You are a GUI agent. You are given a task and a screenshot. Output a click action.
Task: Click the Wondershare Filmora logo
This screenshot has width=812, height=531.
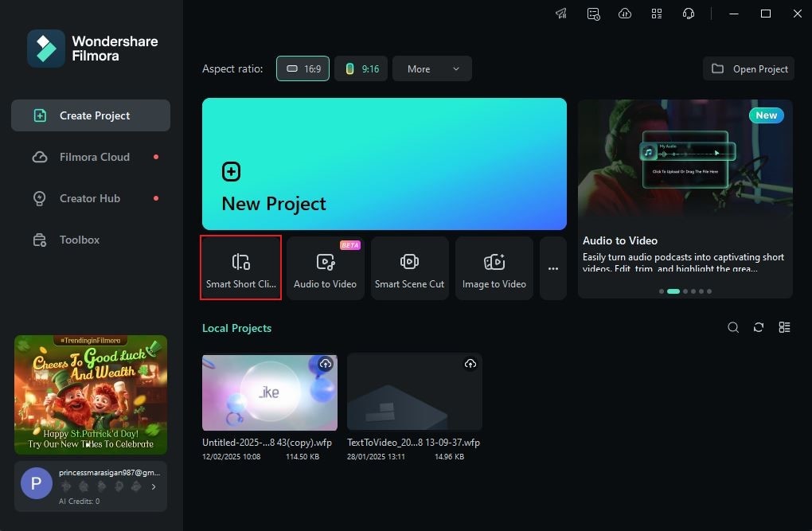pyautogui.click(x=92, y=49)
